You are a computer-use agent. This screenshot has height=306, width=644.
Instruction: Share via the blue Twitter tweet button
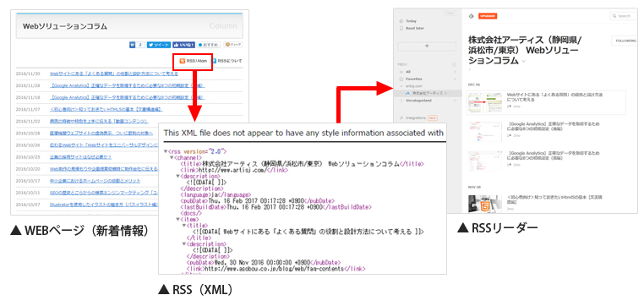pos(159,45)
